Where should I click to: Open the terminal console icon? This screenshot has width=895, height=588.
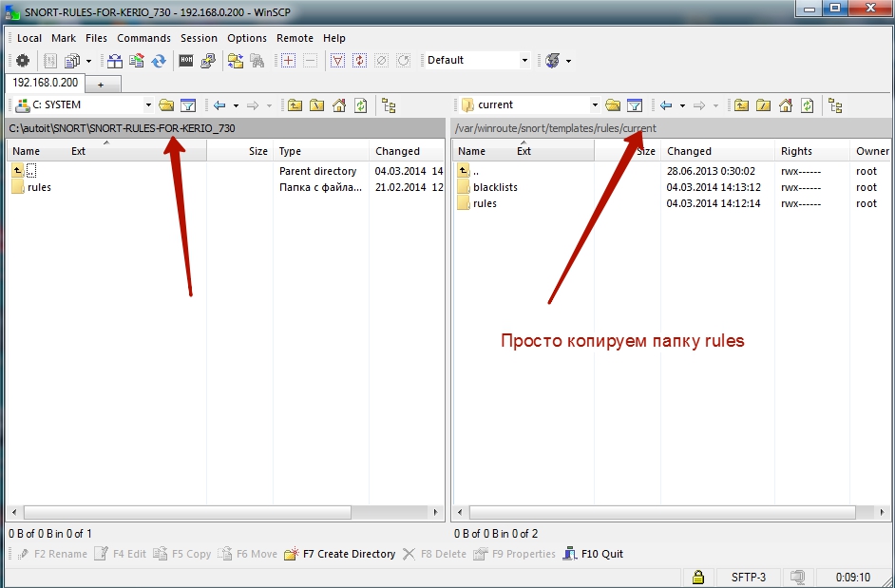pyautogui.click(x=186, y=60)
